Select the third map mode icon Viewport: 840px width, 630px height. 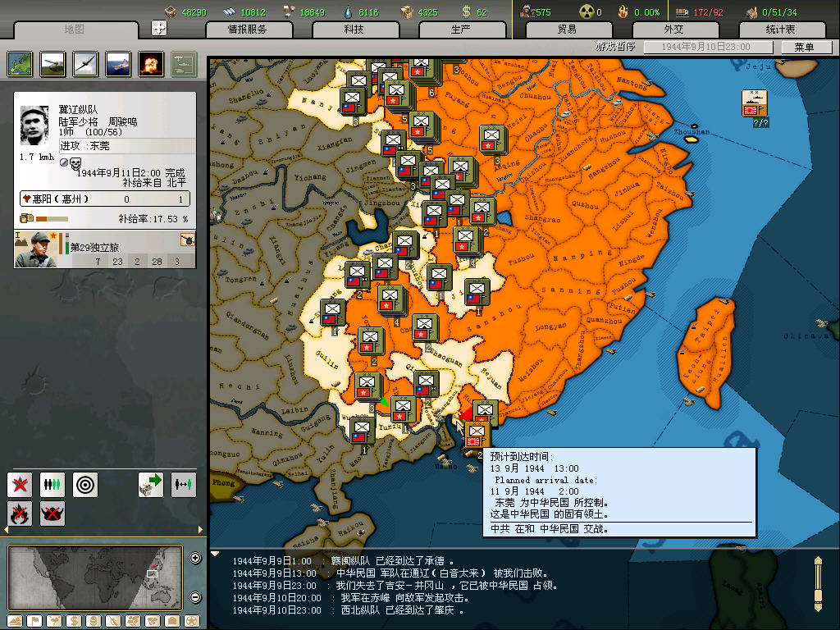54,621
